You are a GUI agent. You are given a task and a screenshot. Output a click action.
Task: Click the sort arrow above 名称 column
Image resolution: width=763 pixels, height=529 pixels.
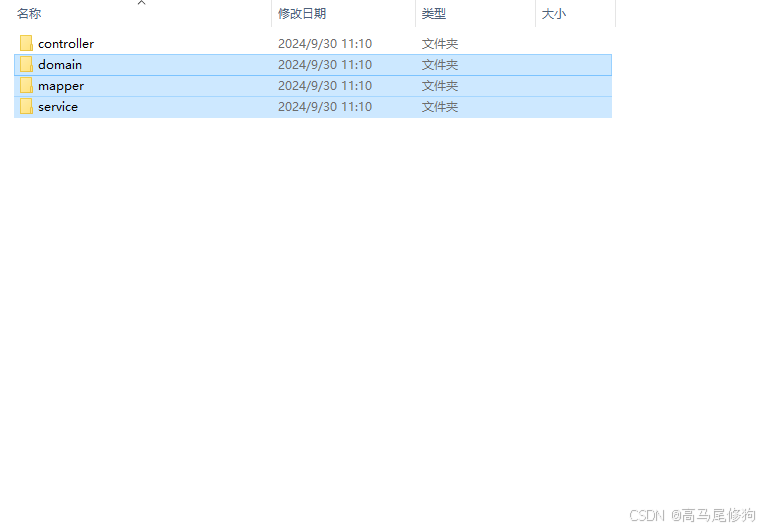point(142,3)
